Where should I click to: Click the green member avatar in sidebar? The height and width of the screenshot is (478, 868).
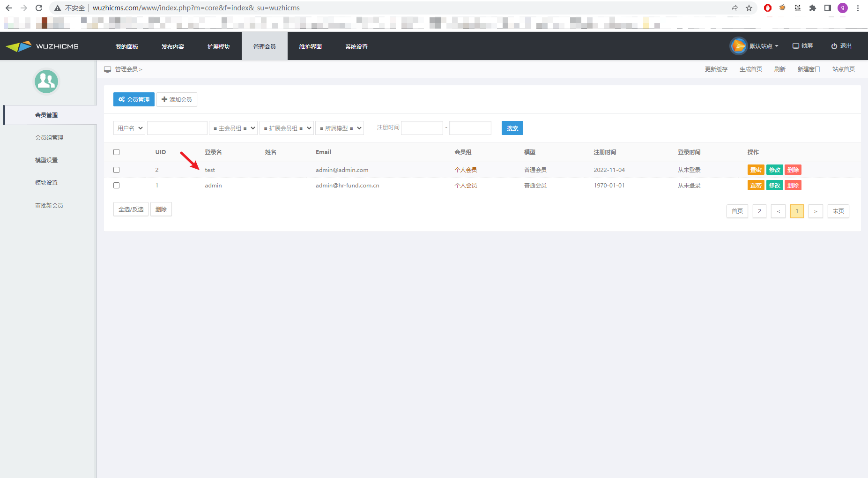[x=46, y=82]
